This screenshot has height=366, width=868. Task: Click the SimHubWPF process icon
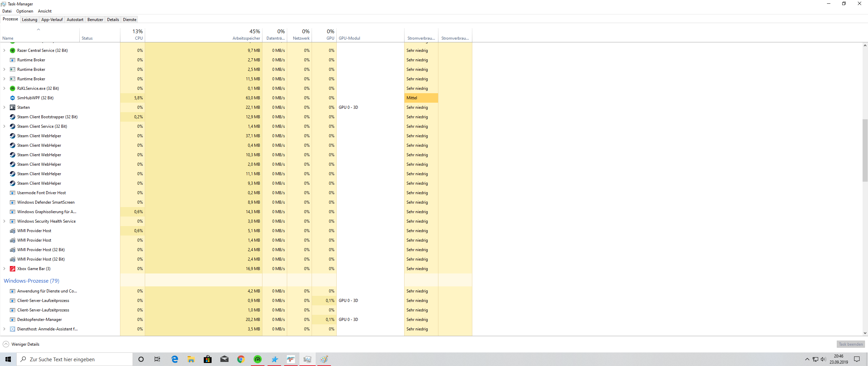pos(13,98)
